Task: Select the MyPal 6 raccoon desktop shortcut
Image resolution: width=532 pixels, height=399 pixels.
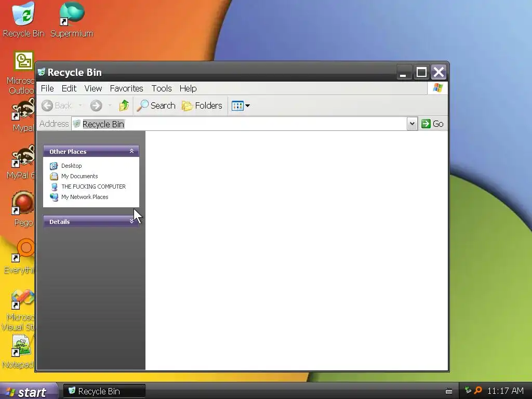Action: [22, 162]
